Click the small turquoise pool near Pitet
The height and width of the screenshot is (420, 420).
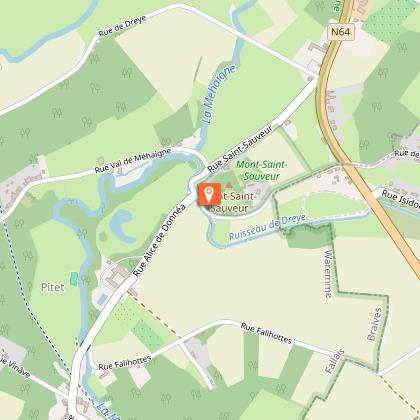click(74, 279)
